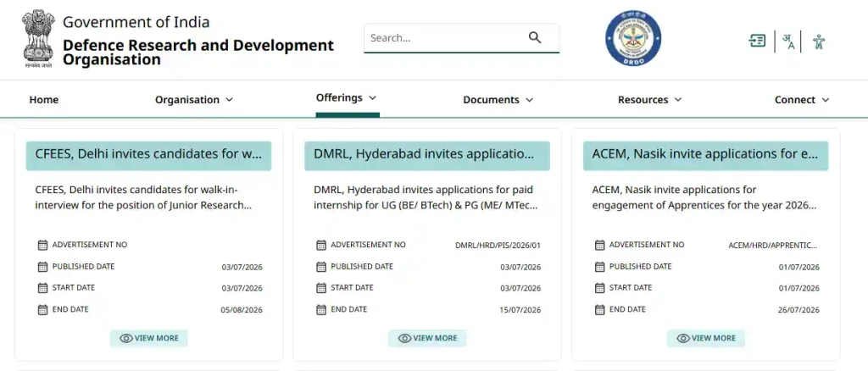Click calendar icon beside CFEES Advertisement No
Viewport: 868px width, 371px height.
coord(42,245)
